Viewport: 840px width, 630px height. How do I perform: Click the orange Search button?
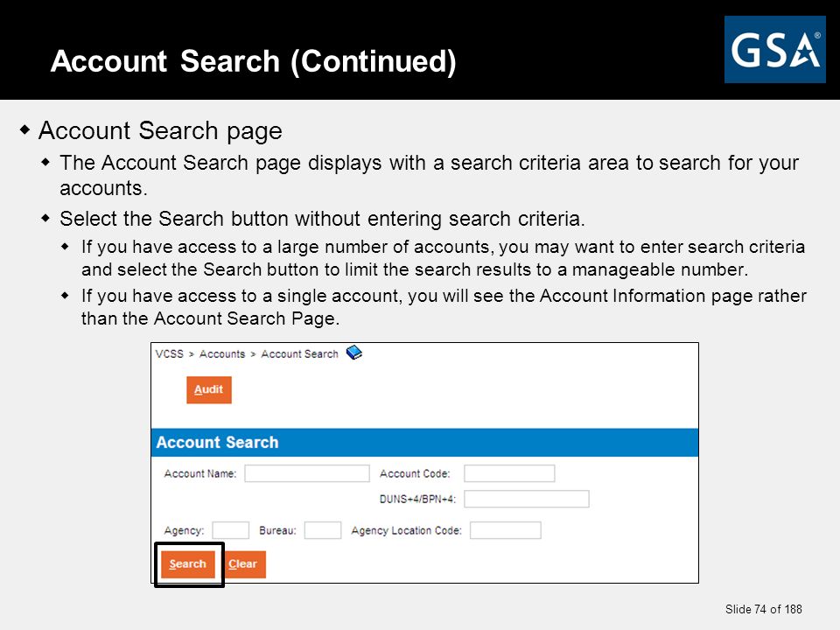pyautogui.click(x=188, y=564)
